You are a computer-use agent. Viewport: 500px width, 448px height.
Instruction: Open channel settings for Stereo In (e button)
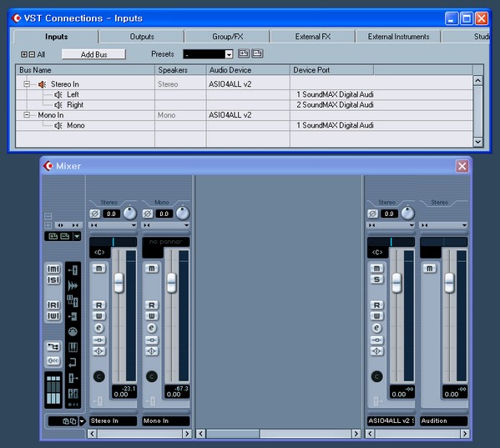98,328
